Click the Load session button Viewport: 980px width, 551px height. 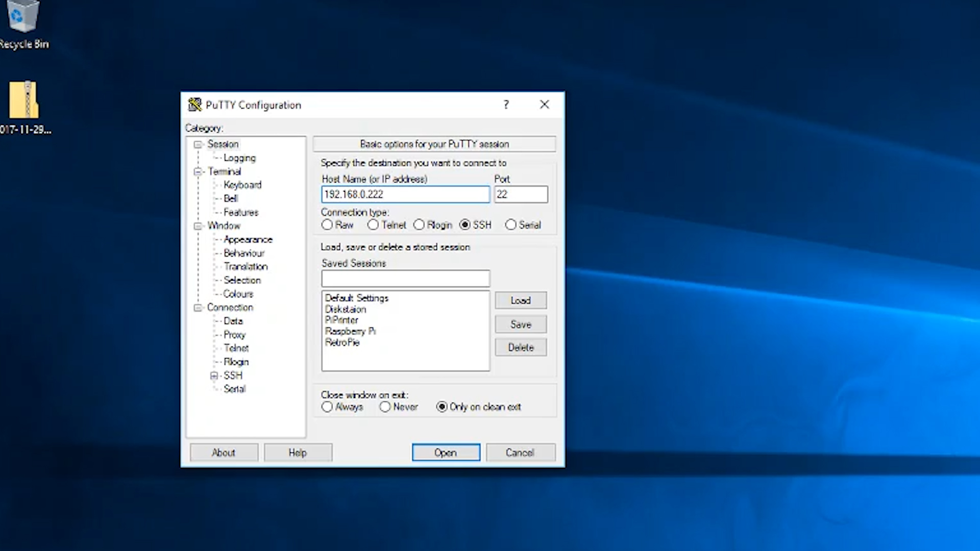(520, 300)
